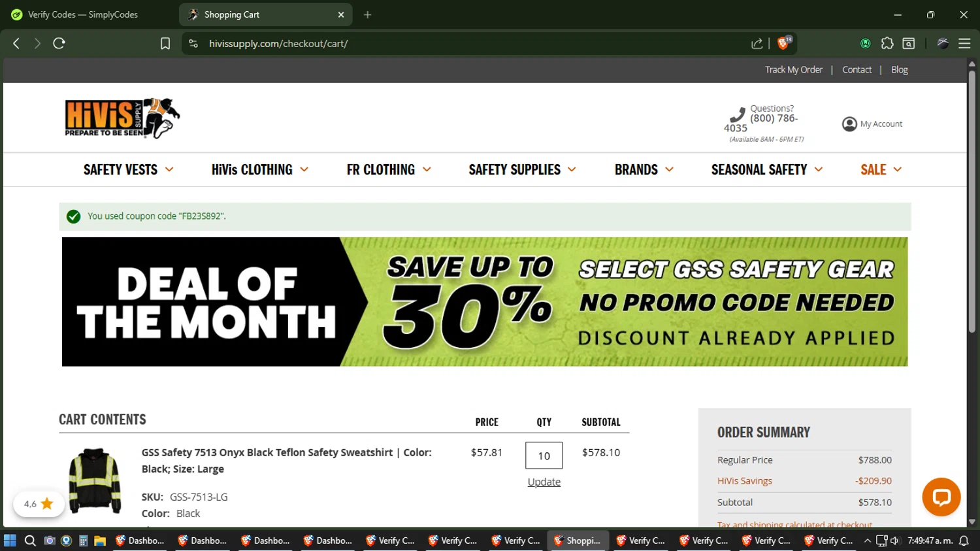
Task: Click the phone icon next to Questions
Action: tap(738, 114)
